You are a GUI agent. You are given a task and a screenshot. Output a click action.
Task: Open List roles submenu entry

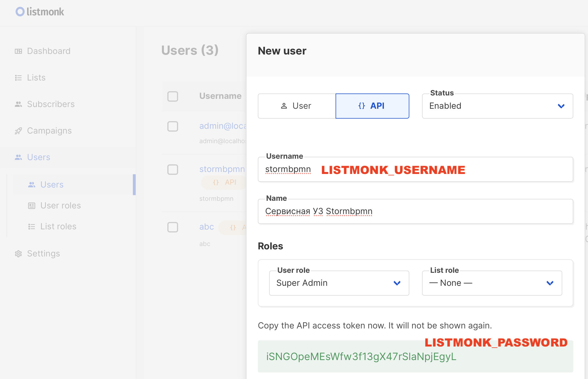click(59, 226)
